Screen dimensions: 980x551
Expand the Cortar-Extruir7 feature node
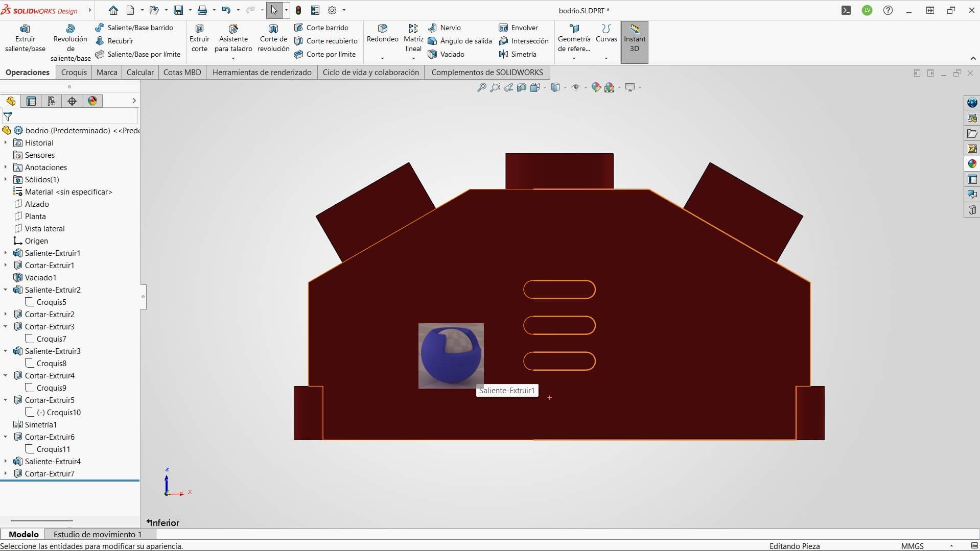6,474
